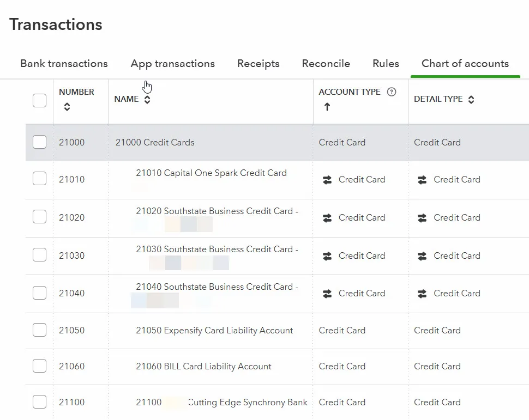Open 21050 Expensify Card Liability Account
Screen dimensions: 529x420
[214, 330]
